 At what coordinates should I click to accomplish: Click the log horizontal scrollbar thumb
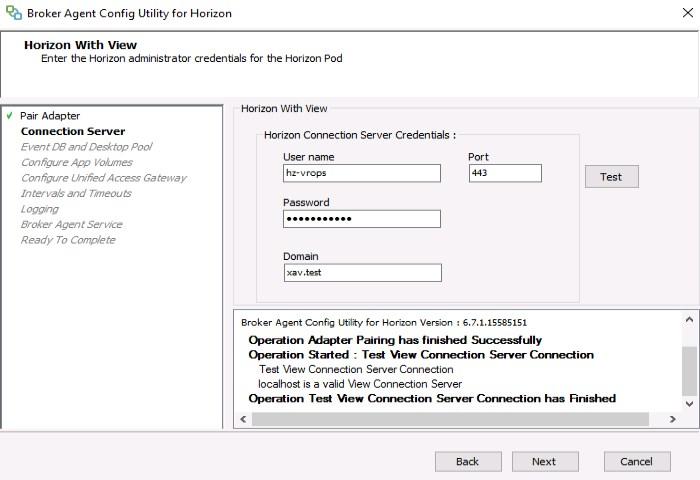[450, 419]
